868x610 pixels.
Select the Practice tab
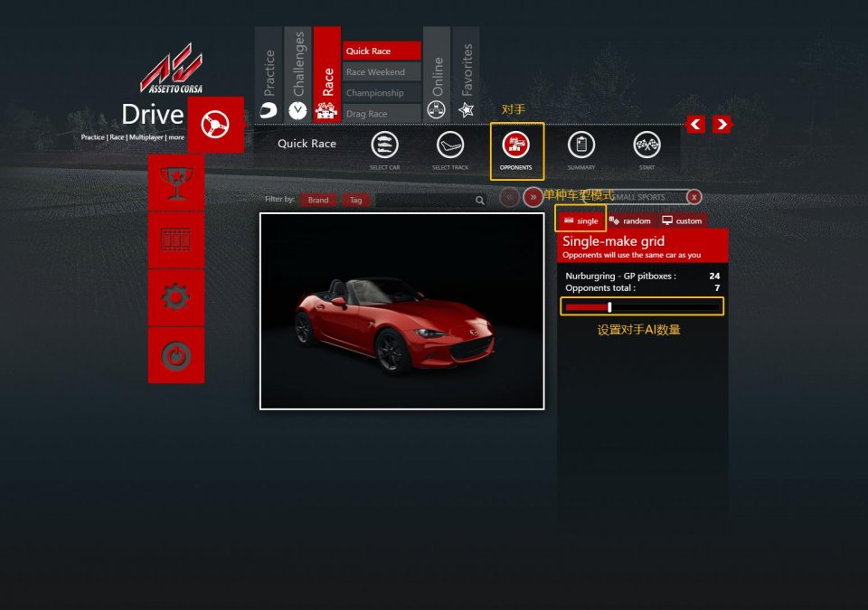(x=269, y=73)
